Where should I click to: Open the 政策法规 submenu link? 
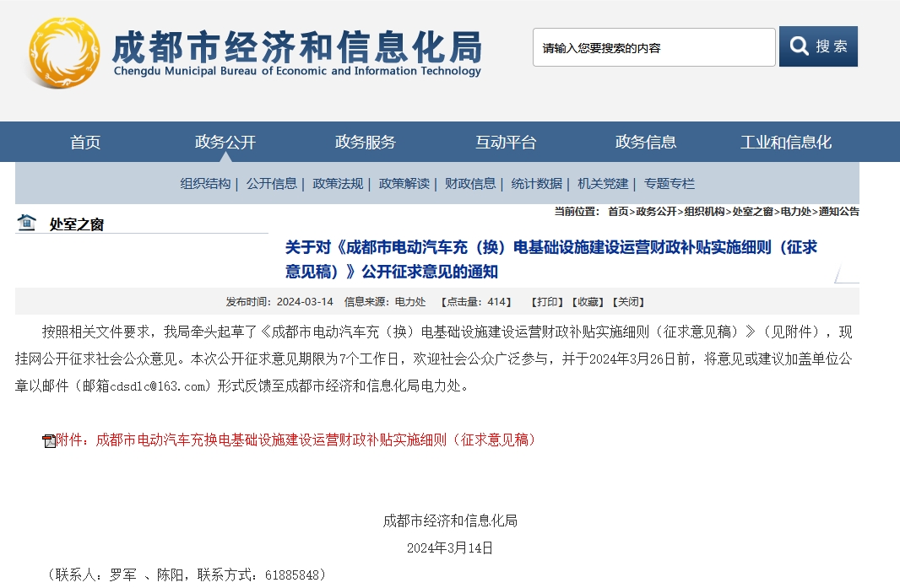coord(338,183)
